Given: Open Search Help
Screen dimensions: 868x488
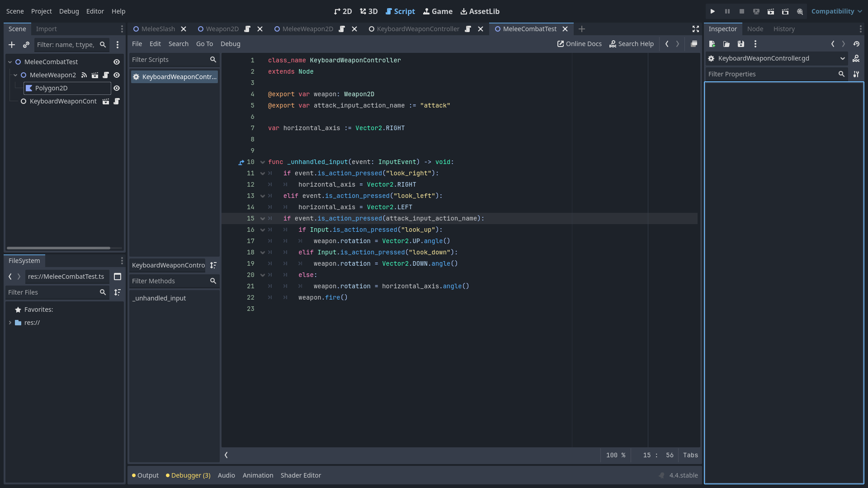Looking at the screenshot, I should pos(631,44).
